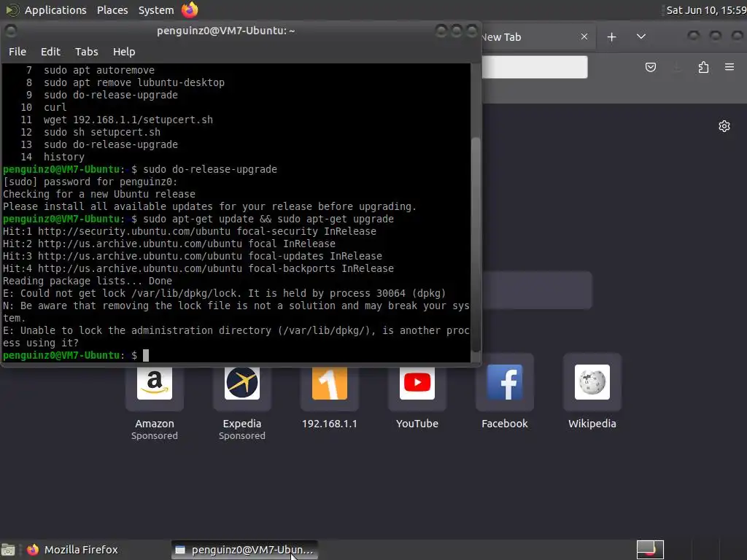This screenshot has width=747, height=560.
Task: Click history line 'sudo apt remove lubuntu-desktop'
Action: point(134,82)
